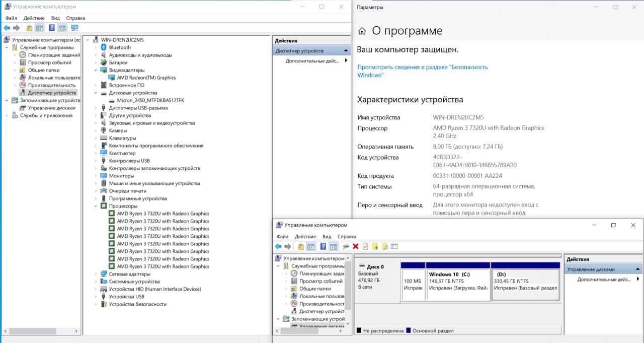
Task: Click magnifier search icon in disk window toolbar
Action: [385, 246]
